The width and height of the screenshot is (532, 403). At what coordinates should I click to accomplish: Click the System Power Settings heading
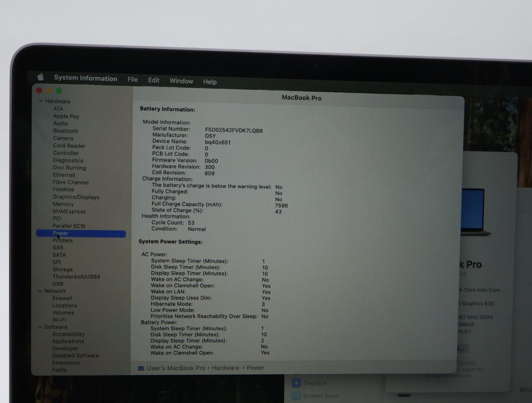tap(170, 242)
